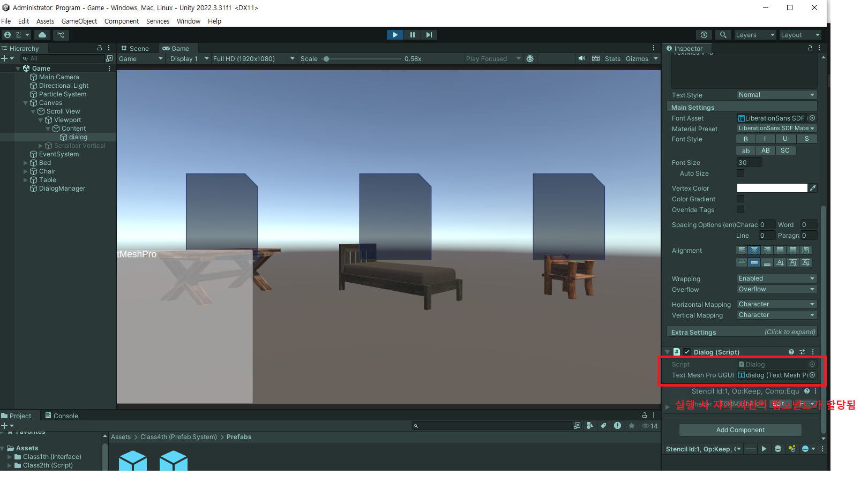Open the Overflow dropdown
This screenshot has width=868, height=483.
[x=776, y=289]
